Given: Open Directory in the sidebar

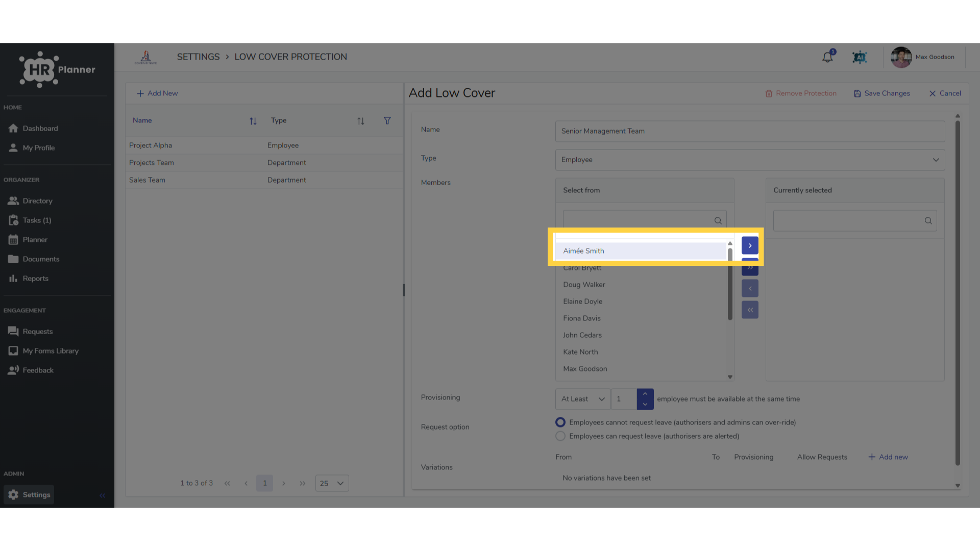Looking at the screenshot, I should (x=30, y=201).
